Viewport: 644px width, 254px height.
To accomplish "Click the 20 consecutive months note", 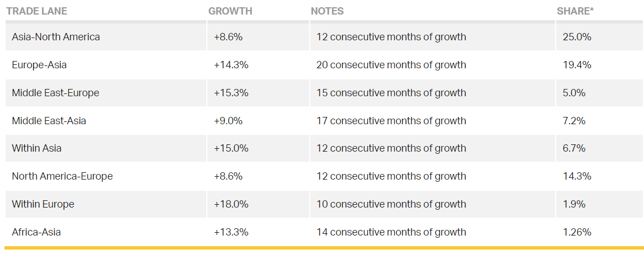I will click(x=391, y=65).
